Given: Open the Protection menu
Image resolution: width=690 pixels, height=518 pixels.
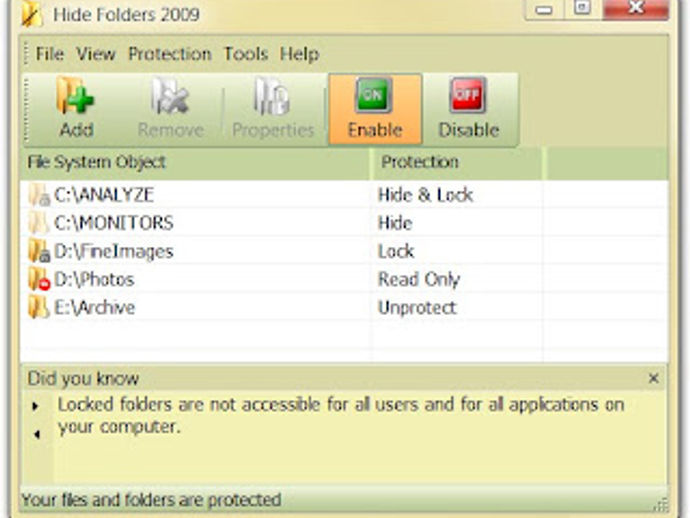Looking at the screenshot, I should (169, 54).
